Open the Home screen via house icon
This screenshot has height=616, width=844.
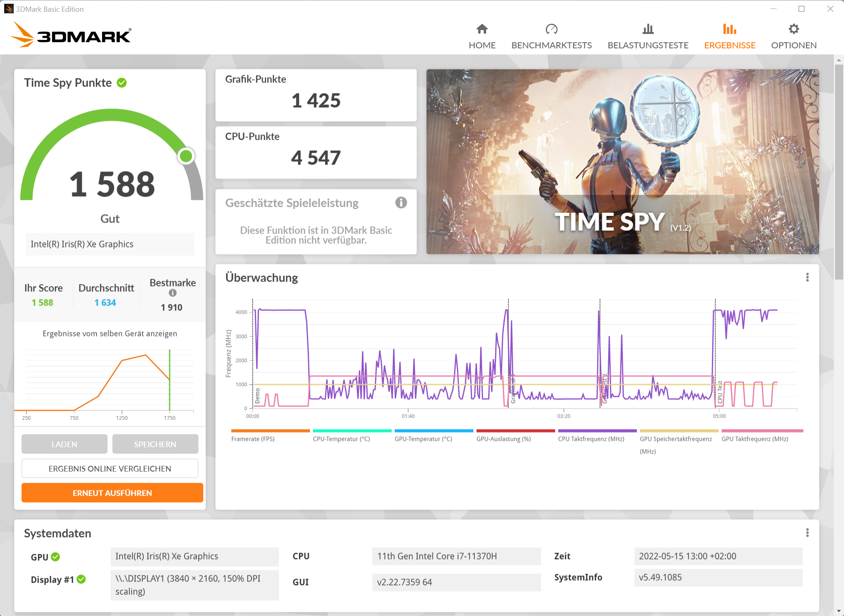pyautogui.click(x=482, y=29)
